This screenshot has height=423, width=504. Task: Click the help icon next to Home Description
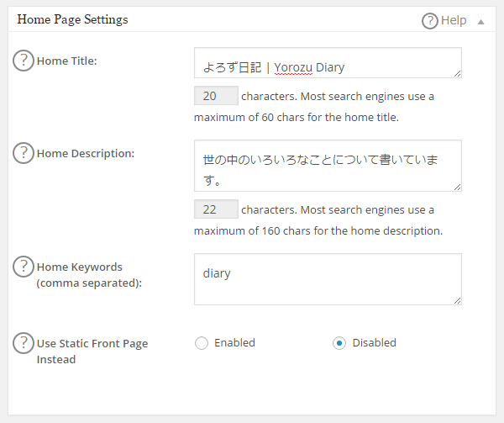coord(24,153)
